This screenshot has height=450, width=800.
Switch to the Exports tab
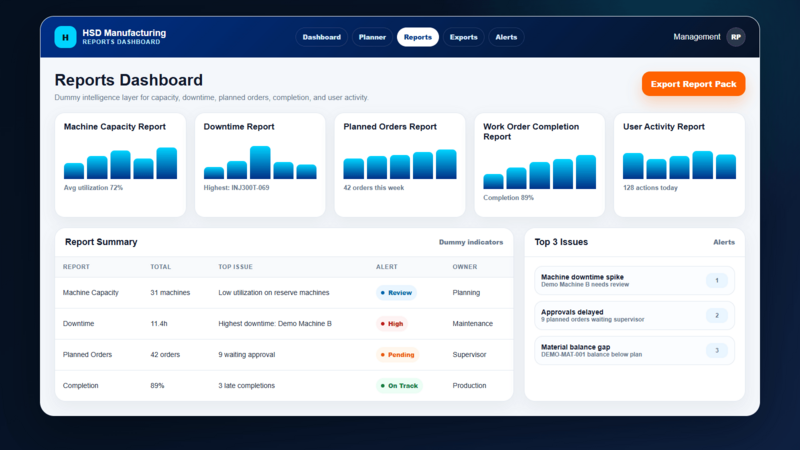463,37
